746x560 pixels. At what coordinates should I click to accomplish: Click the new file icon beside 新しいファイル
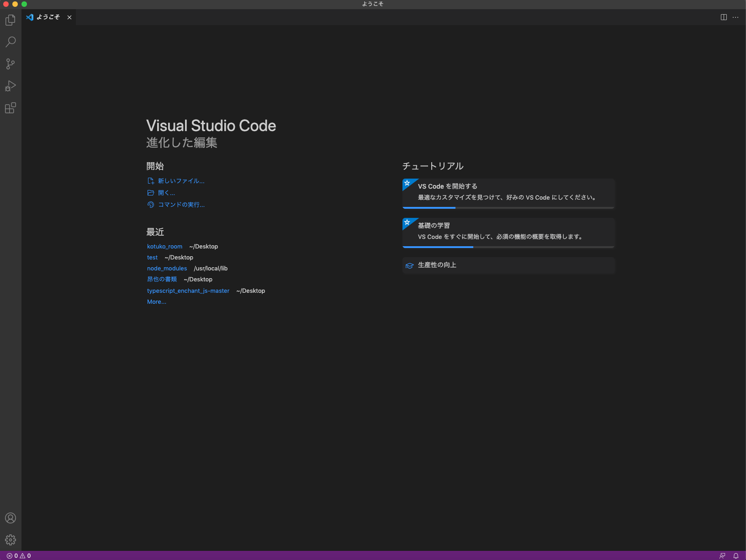click(151, 181)
